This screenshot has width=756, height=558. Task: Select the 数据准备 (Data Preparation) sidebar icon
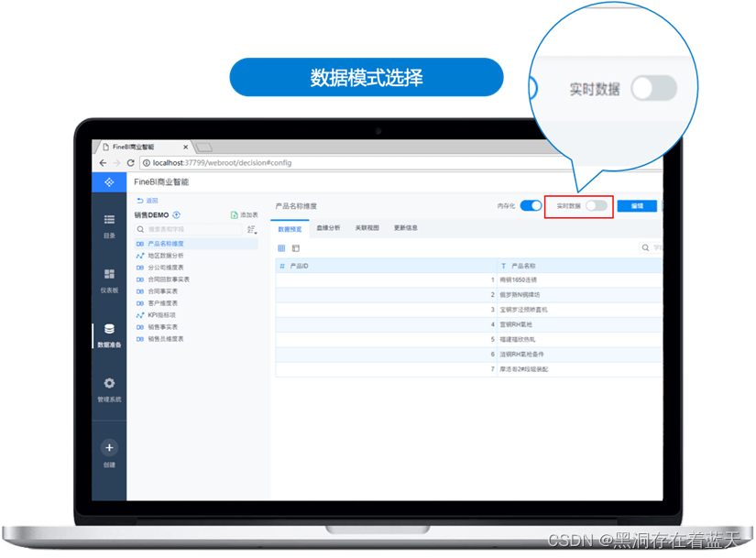click(109, 330)
